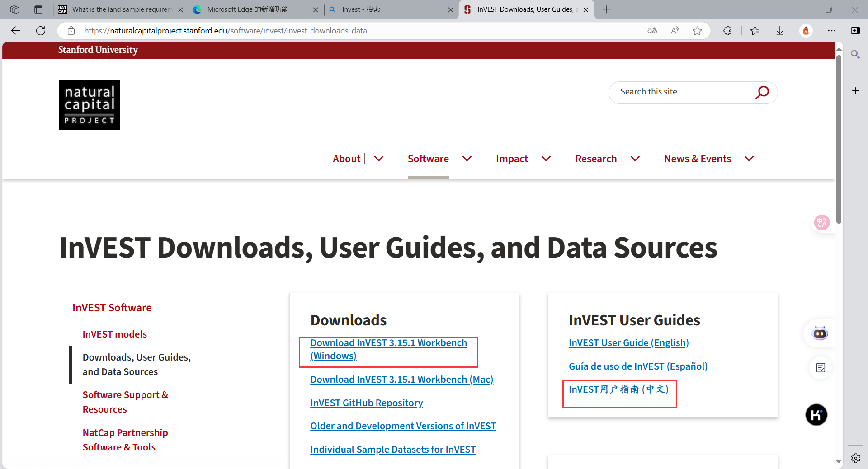The width and height of the screenshot is (868, 469).
Task: Select Downloads, User Guides, and Data Sources sidebar item
Action: point(137,365)
